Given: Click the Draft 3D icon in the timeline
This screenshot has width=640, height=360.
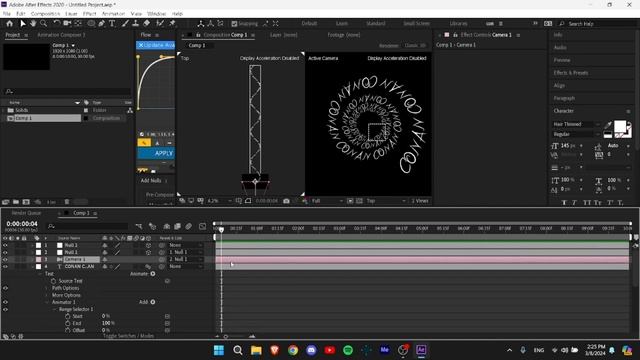Looking at the screenshot, I should pyautogui.click(x=152, y=226).
